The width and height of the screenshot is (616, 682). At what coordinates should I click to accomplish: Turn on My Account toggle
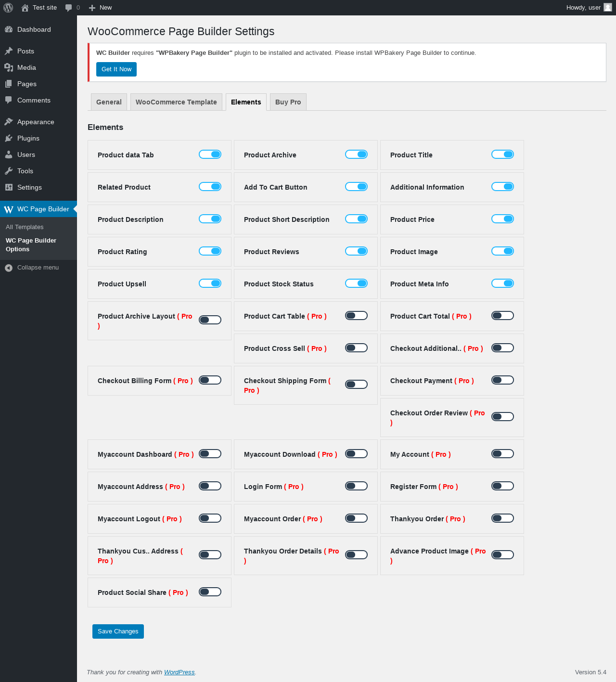503,454
